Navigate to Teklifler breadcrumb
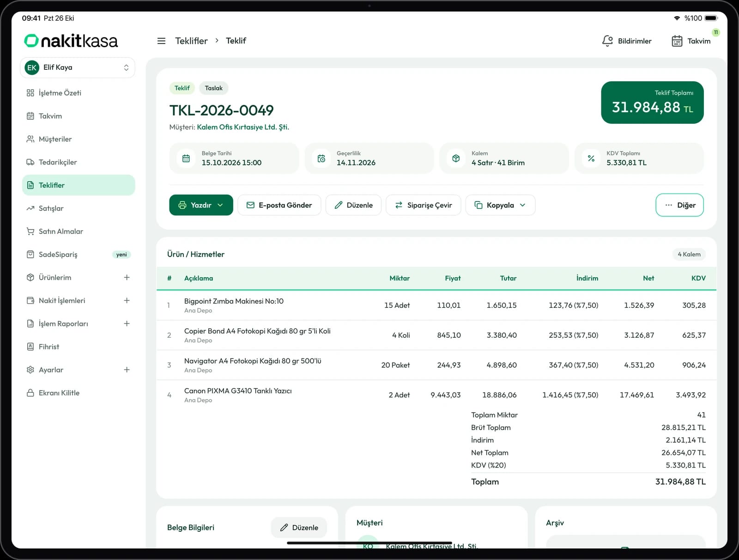The width and height of the screenshot is (739, 560). [191, 41]
